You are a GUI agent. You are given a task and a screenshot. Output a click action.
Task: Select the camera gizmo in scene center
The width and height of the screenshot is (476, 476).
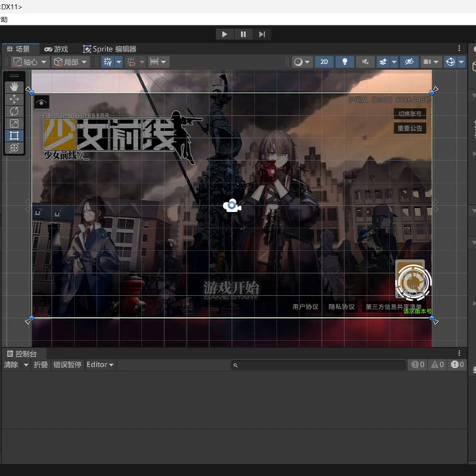232,205
